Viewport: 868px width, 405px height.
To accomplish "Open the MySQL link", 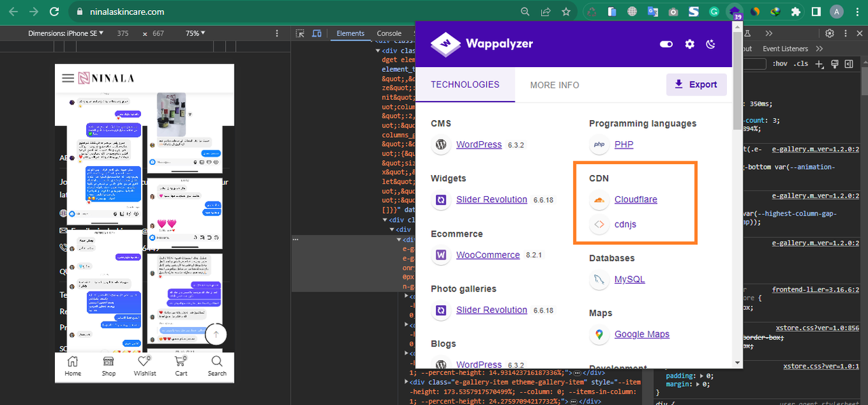I will point(629,279).
